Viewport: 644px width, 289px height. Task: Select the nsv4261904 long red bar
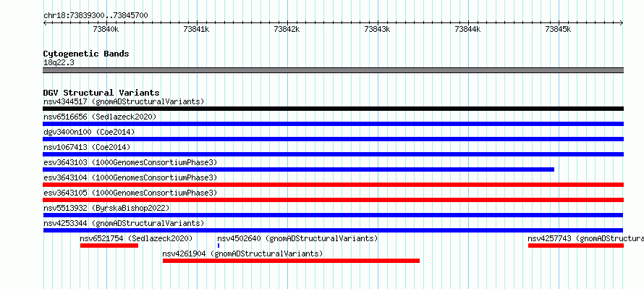pyautogui.click(x=291, y=261)
